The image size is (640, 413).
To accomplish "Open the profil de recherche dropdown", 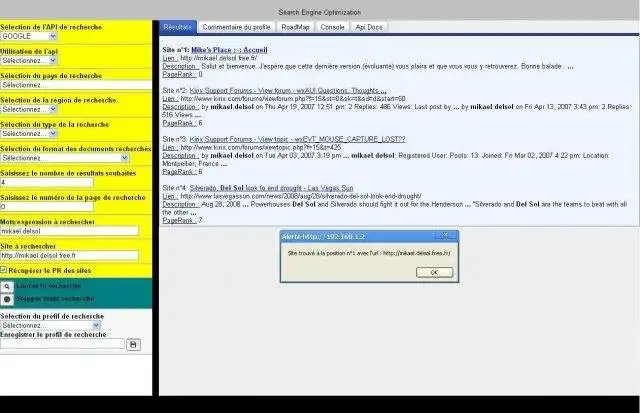I will point(50,325).
